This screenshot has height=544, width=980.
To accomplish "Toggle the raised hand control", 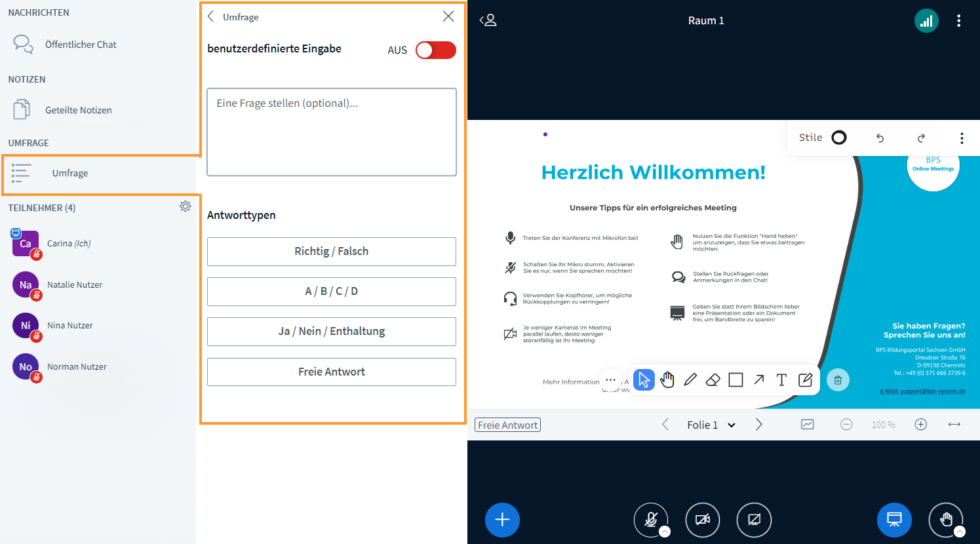I will coord(946,519).
